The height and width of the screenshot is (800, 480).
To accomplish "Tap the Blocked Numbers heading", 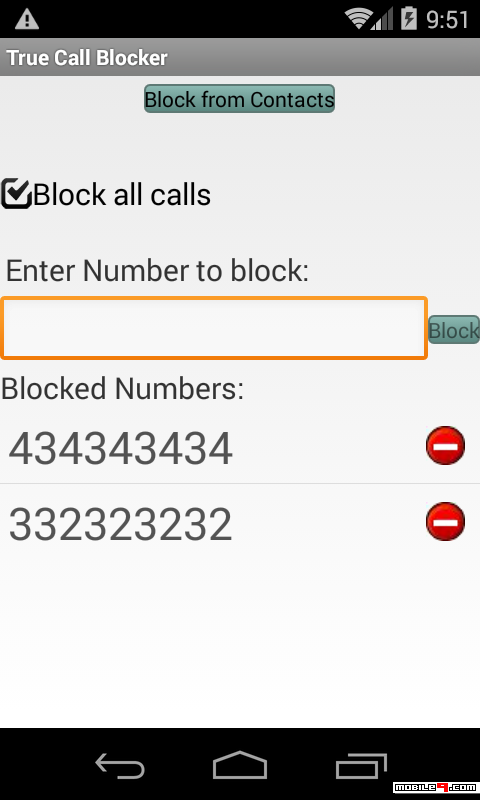I will (x=122, y=389).
